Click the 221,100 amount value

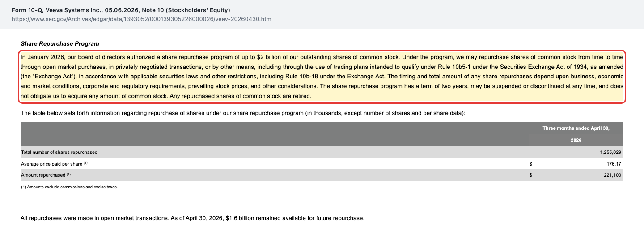613,175
